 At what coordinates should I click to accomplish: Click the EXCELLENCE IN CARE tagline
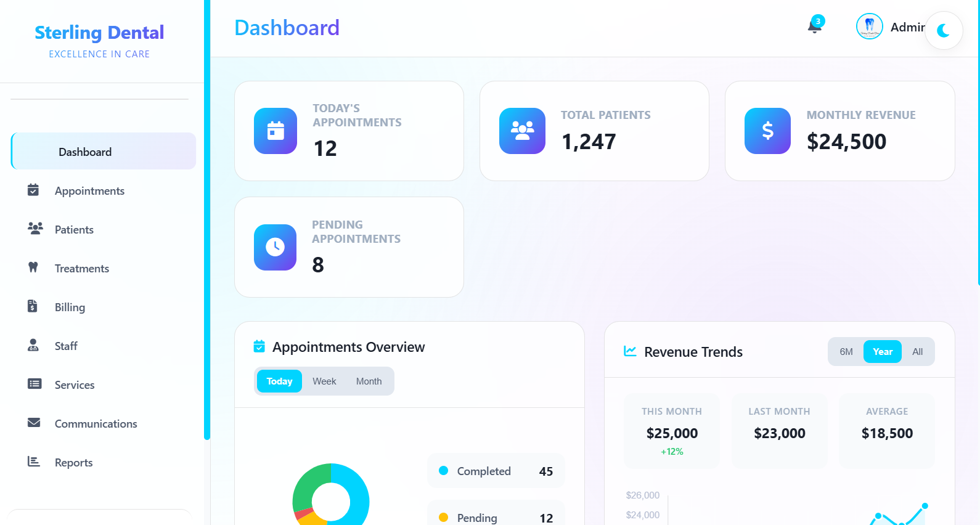coord(99,54)
